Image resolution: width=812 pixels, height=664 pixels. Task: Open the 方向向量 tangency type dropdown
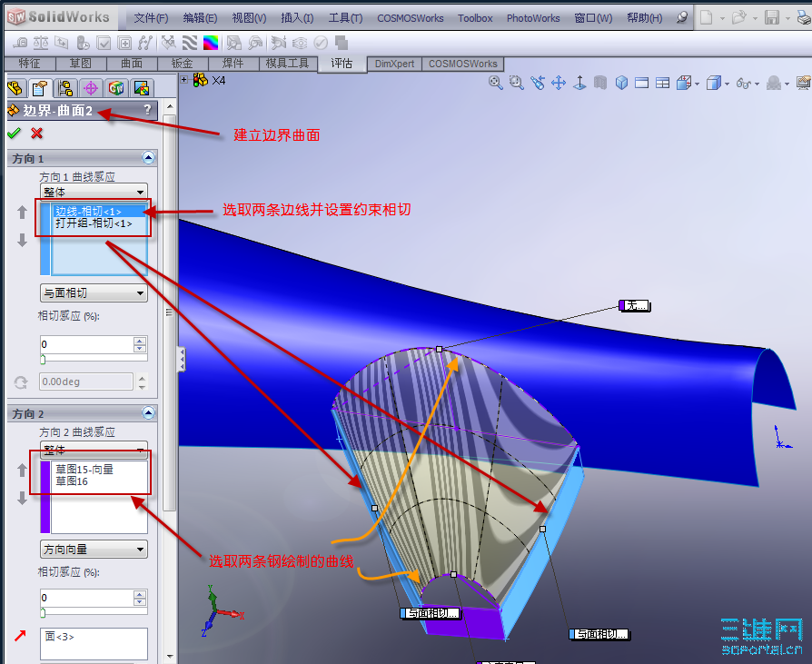[94, 549]
